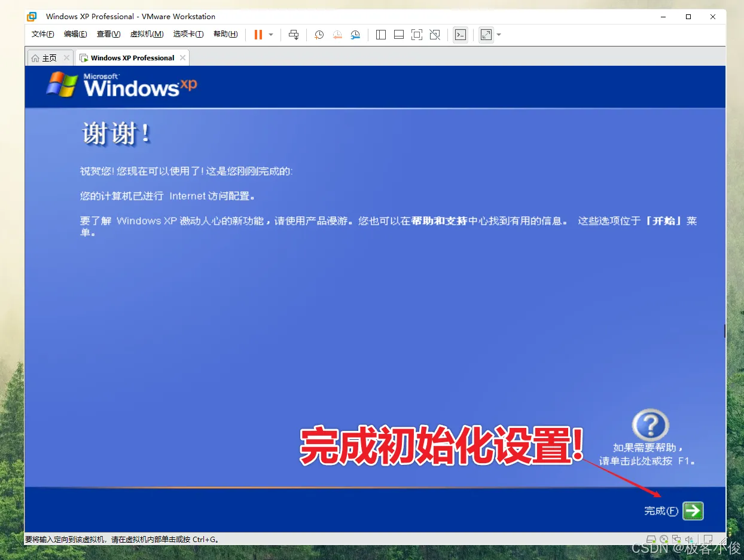
Task: Open the 虚拟机(M) menu
Action: click(x=147, y=34)
